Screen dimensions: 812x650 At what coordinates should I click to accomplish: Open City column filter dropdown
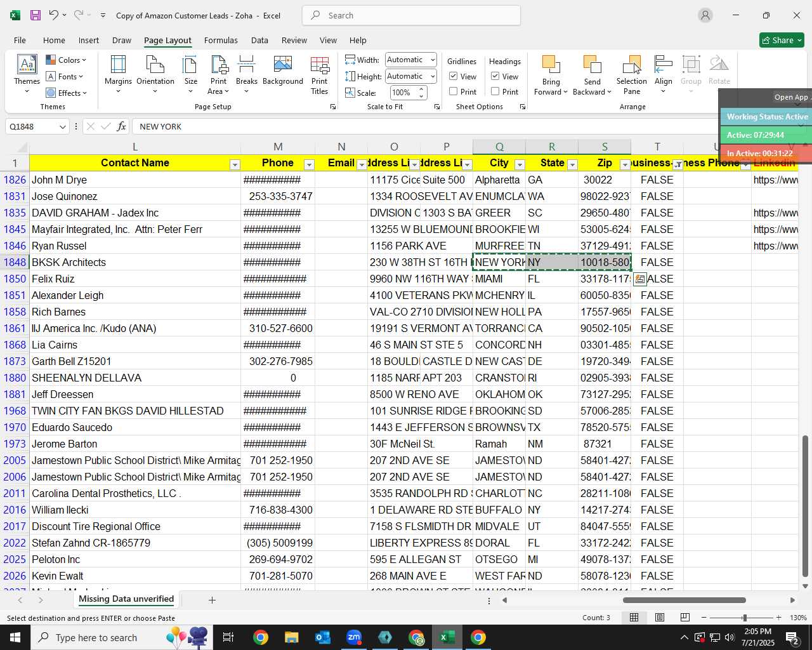point(520,165)
